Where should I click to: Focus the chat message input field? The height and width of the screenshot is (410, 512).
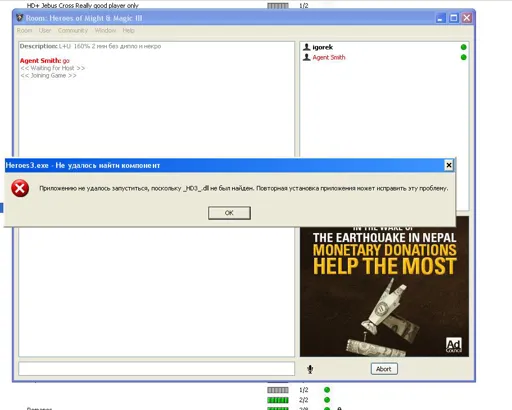pos(157,369)
